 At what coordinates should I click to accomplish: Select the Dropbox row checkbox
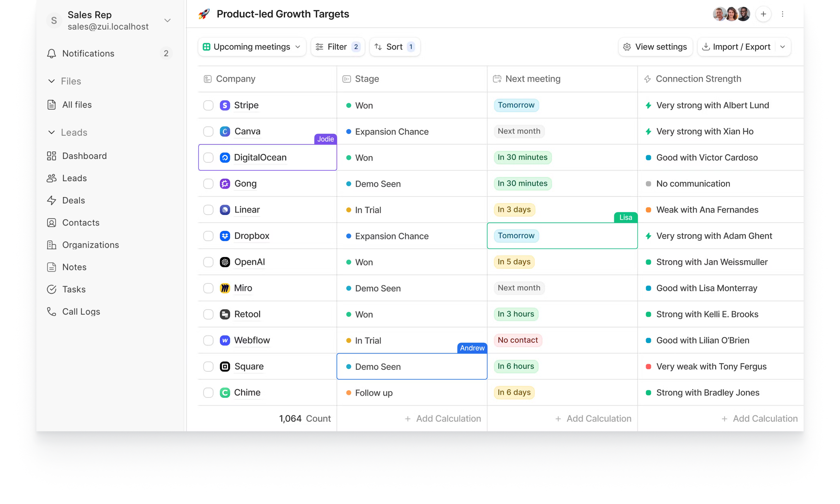pos(208,236)
